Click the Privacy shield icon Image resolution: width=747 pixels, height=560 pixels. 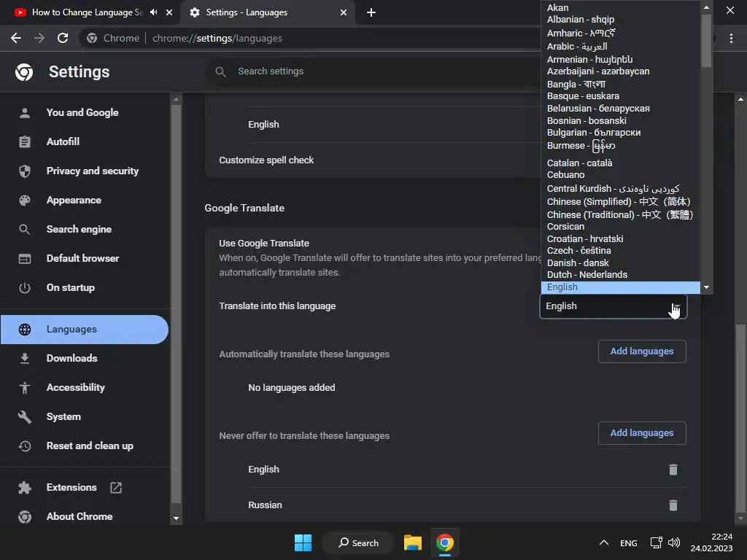[x=24, y=171]
